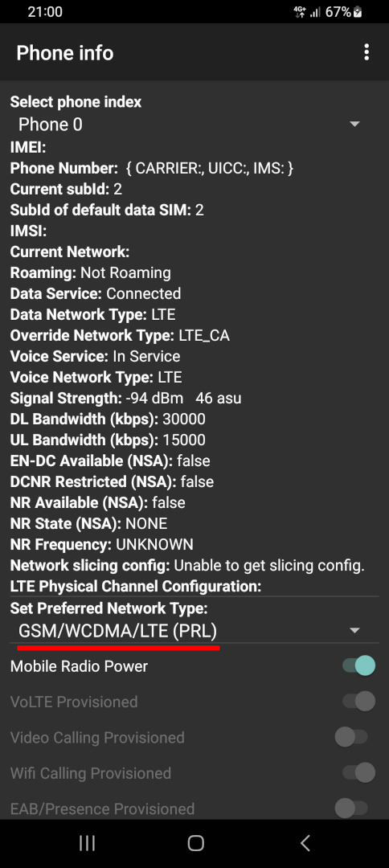Image resolution: width=389 pixels, height=868 pixels.
Task: Tap the preferred network type dropdown arrow
Action: click(x=354, y=631)
